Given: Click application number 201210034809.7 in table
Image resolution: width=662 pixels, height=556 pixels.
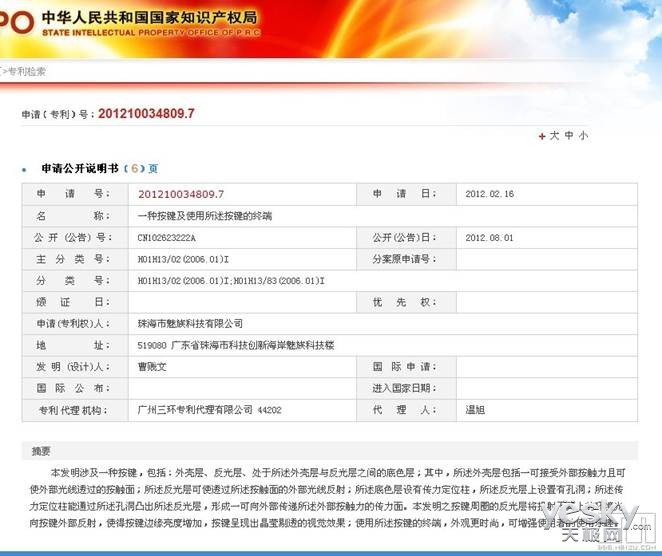Looking at the screenshot, I should coord(181,194).
